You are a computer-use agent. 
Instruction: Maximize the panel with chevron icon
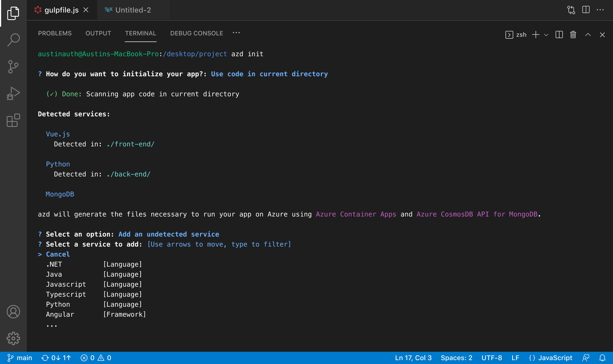click(588, 35)
